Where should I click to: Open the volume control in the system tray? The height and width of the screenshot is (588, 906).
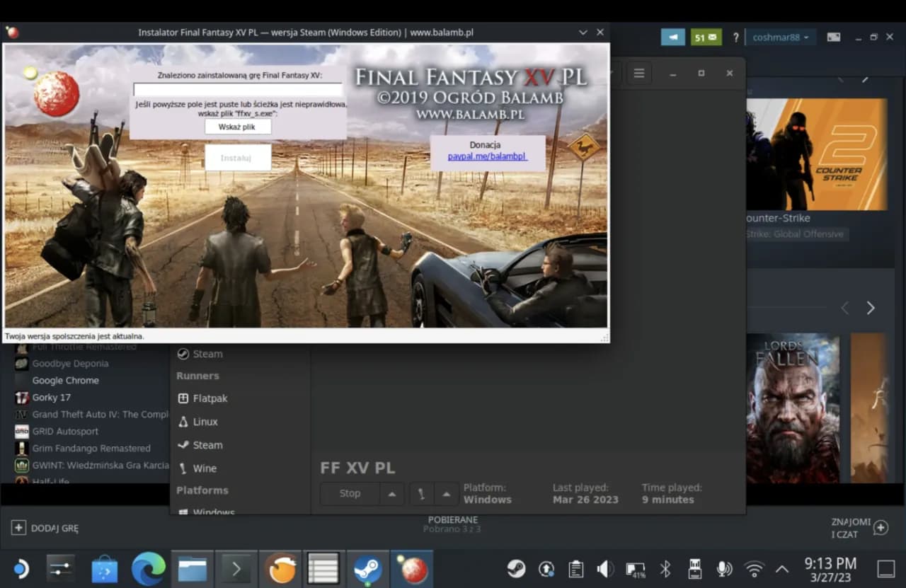[x=605, y=568]
